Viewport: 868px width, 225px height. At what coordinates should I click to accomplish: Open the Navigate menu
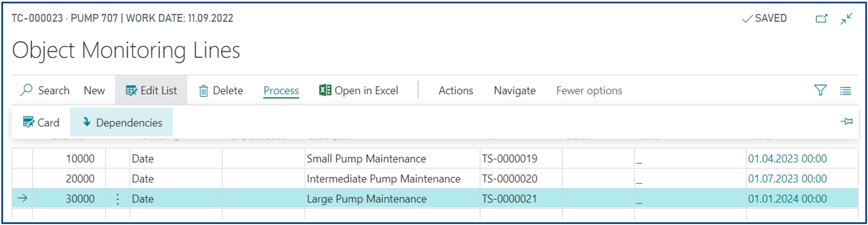(x=515, y=90)
